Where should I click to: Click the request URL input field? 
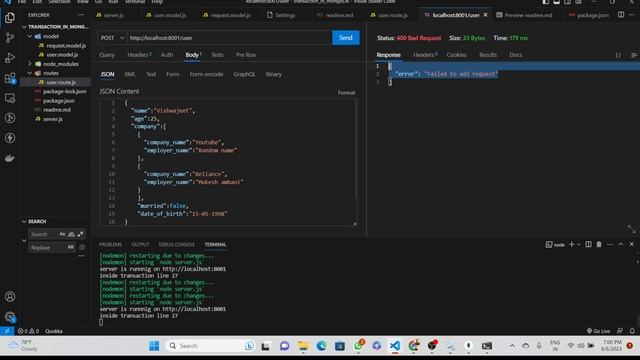click(229, 38)
